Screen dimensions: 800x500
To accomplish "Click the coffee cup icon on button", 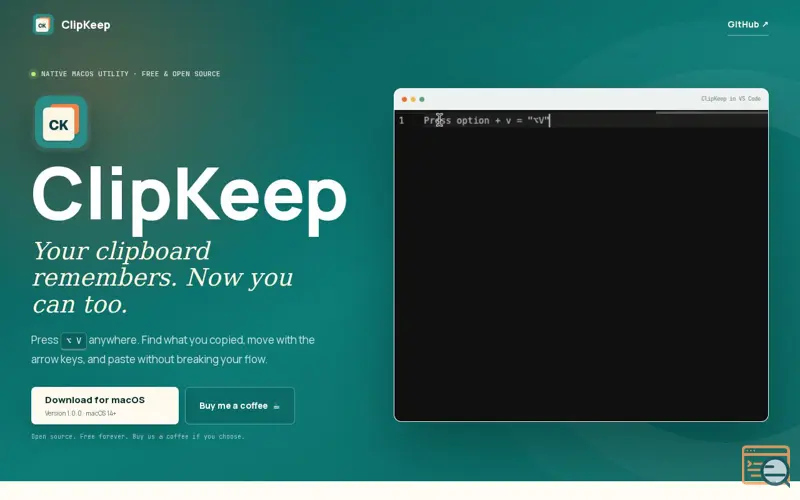I will 277,406.
